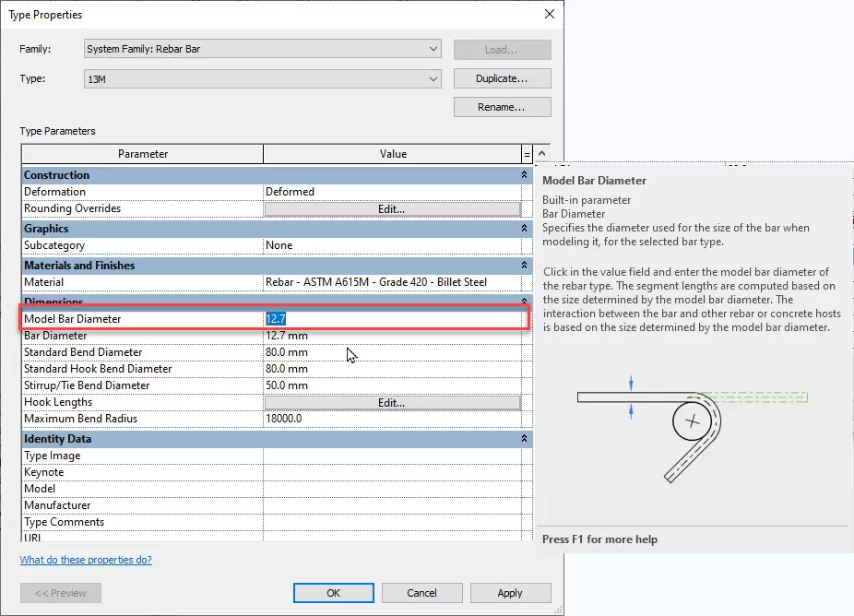Confirm changes with OK

333,593
